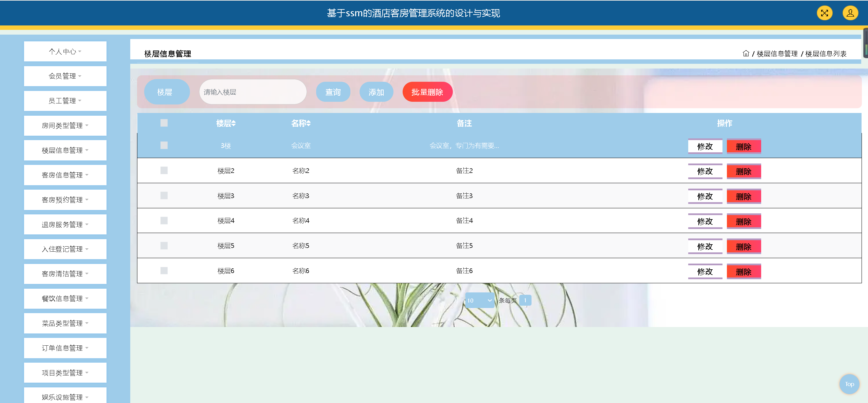
Task: Click the fullscreen toggle icon in header
Action: [824, 13]
